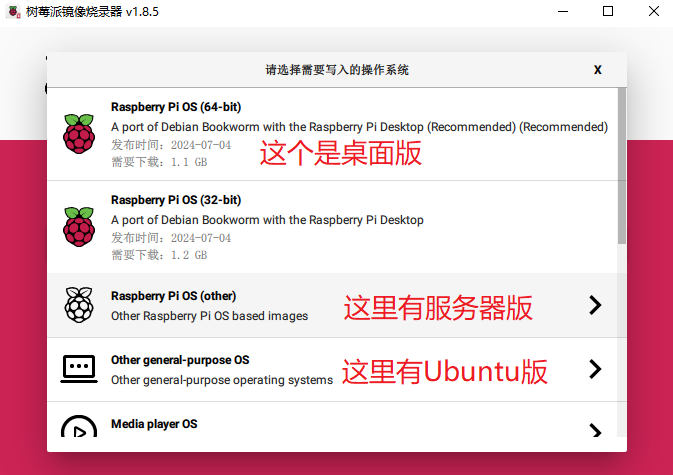The width and height of the screenshot is (673, 475).
Task: Open Other general-purpose OS entry
Action: 333,369
